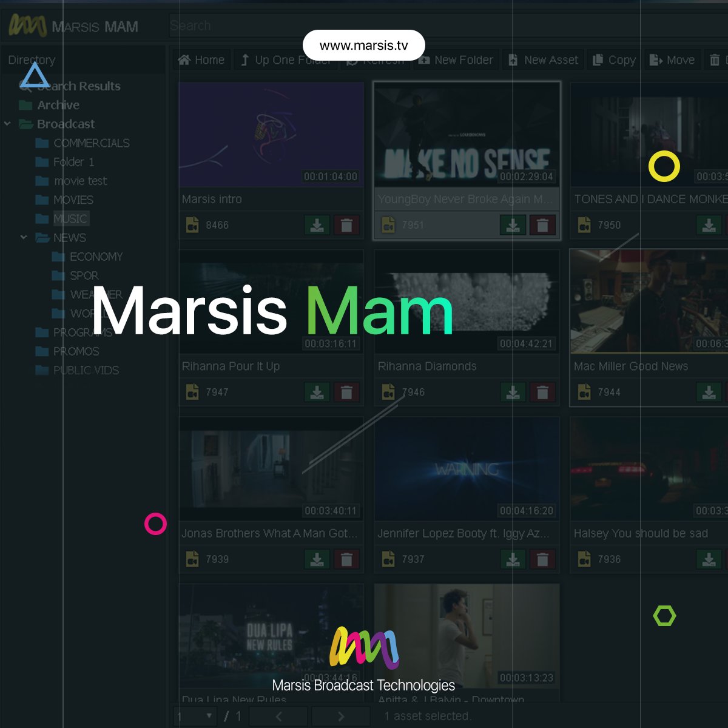Viewport: 728px width, 728px height.
Task: Delete the Marsis intro asset
Action: (x=346, y=225)
